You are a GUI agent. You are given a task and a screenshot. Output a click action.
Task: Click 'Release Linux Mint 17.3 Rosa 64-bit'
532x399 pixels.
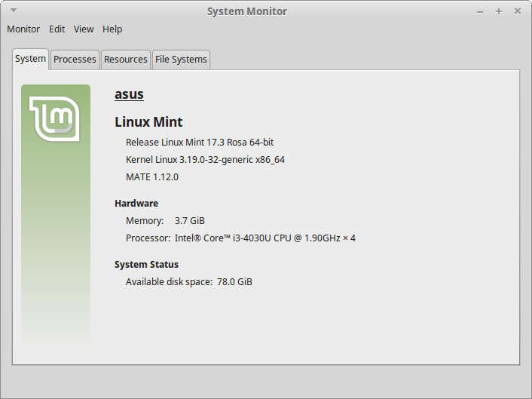[x=200, y=143]
